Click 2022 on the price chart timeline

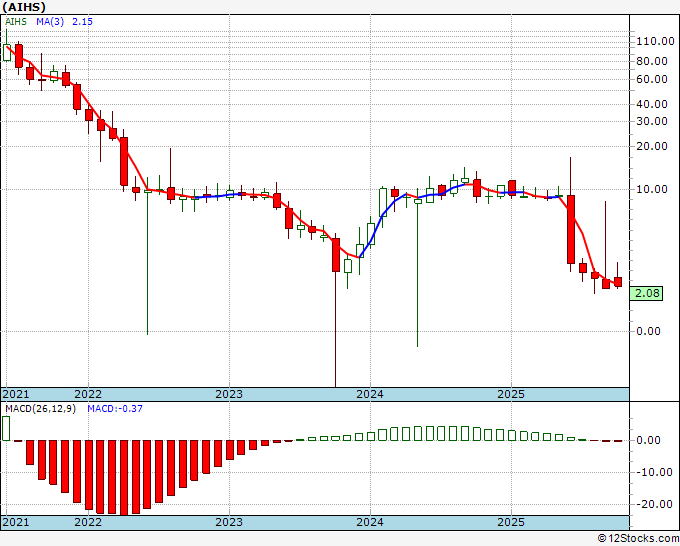[88, 394]
